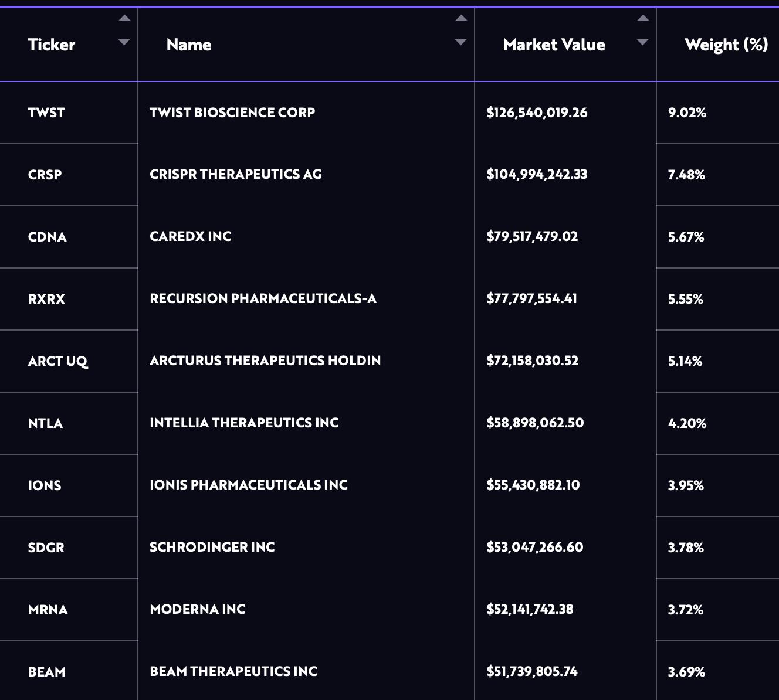Click ARCTURUS THERAPEUTICS HOLDIN name

(265, 361)
